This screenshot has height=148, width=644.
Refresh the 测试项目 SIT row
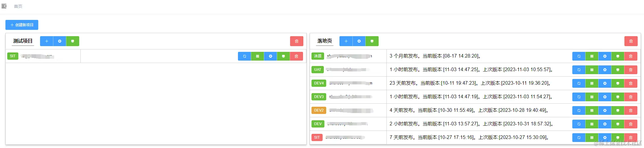[x=245, y=56]
